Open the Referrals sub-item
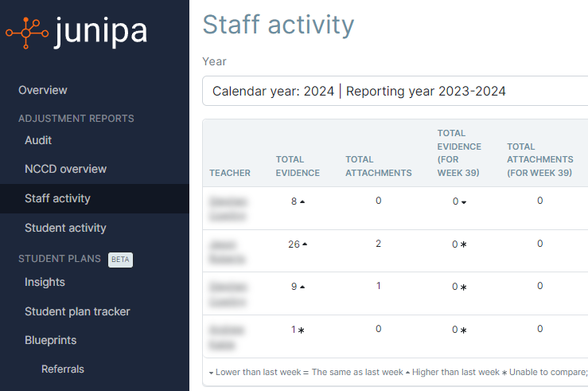 pyautogui.click(x=63, y=369)
